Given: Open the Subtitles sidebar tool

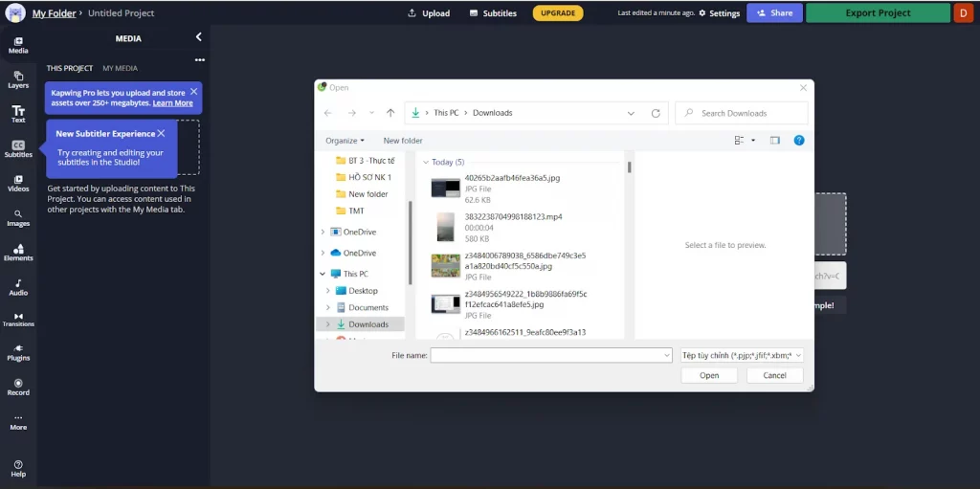Looking at the screenshot, I should tap(18, 148).
